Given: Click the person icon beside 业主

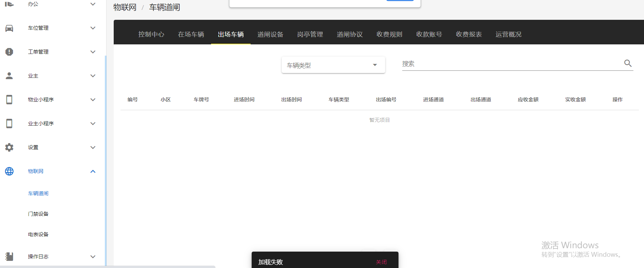Looking at the screenshot, I should 9,76.
